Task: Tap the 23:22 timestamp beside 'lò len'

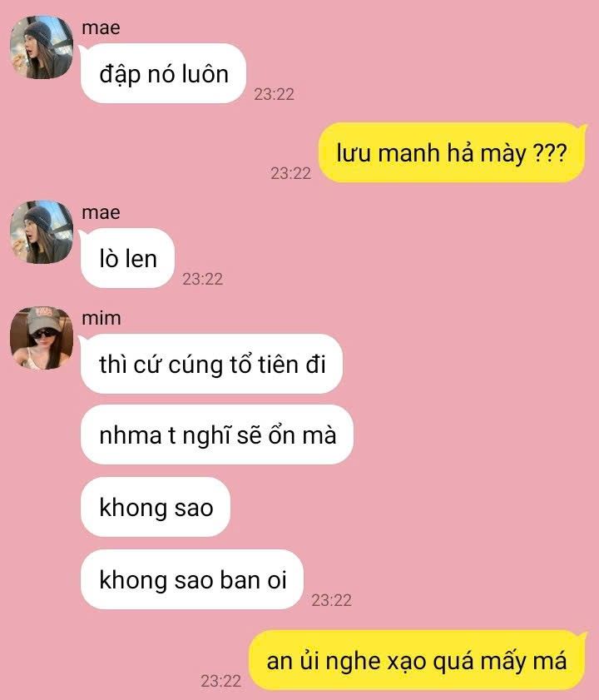Action: (x=203, y=279)
